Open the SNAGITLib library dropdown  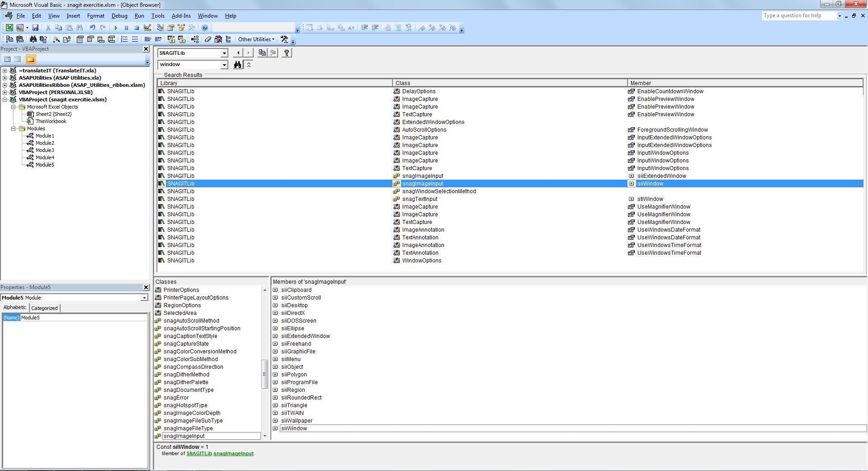(x=224, y=53)
